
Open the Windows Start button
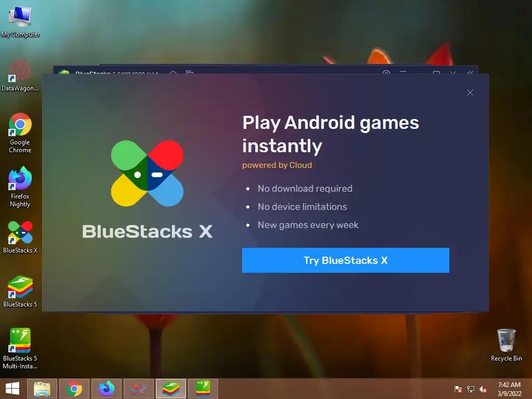pos(12,389)
